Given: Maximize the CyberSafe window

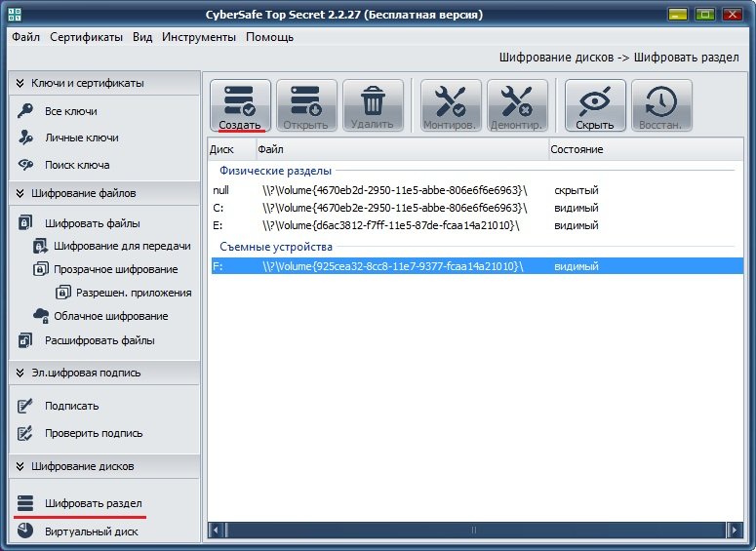Looking at the screenshot, I should tap(704, 15).
